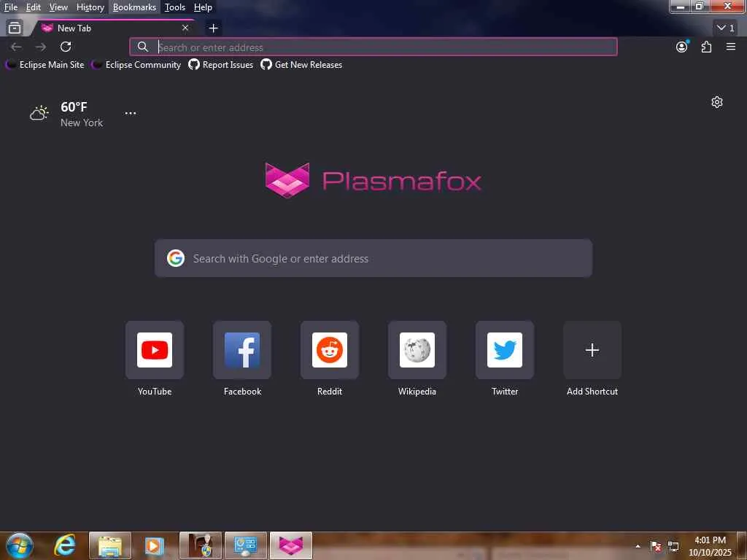Viewport: 747px width, 560px height.
Task: Open the File menu
Action: (10, 7)
